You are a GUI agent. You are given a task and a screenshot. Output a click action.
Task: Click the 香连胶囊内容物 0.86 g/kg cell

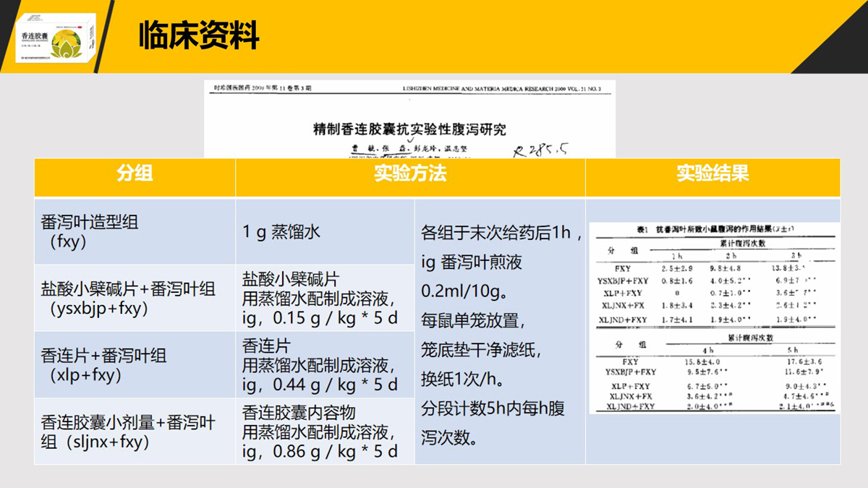click(325, 432)
